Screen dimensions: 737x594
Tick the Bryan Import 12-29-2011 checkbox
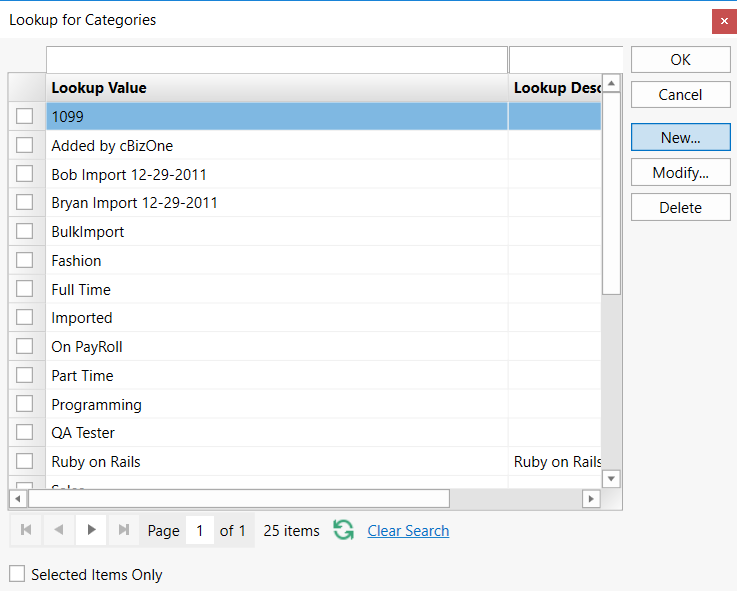point(24,203)
